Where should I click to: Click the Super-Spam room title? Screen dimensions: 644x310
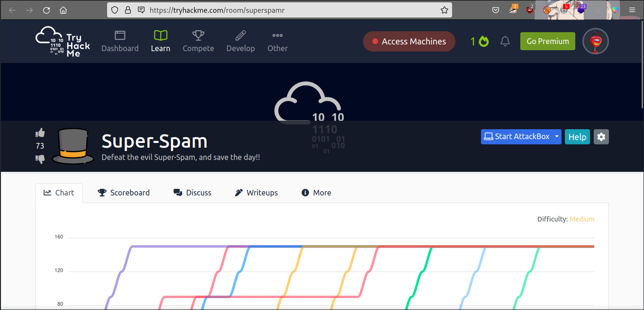(x=154, y=141)
